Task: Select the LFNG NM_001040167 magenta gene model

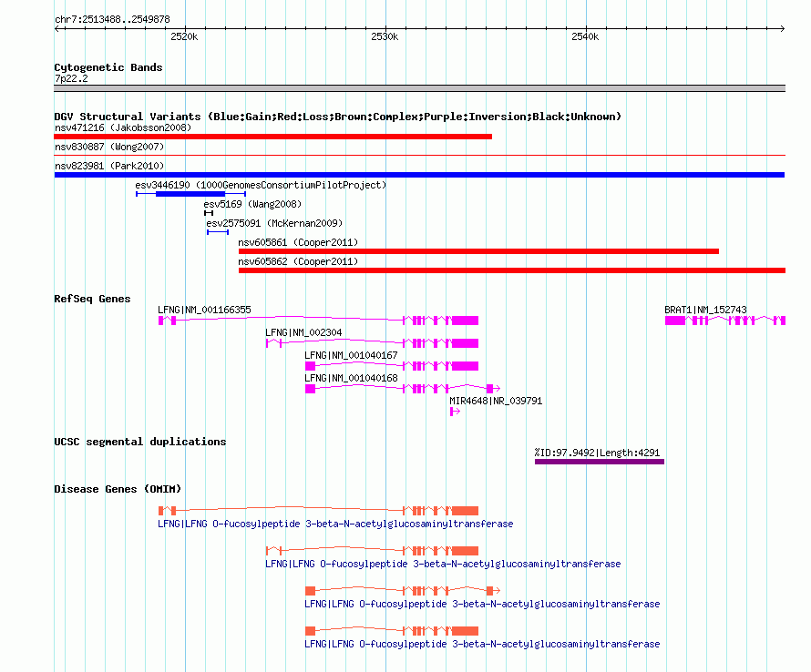Action: pyautogui.click(x=392, y=366)
